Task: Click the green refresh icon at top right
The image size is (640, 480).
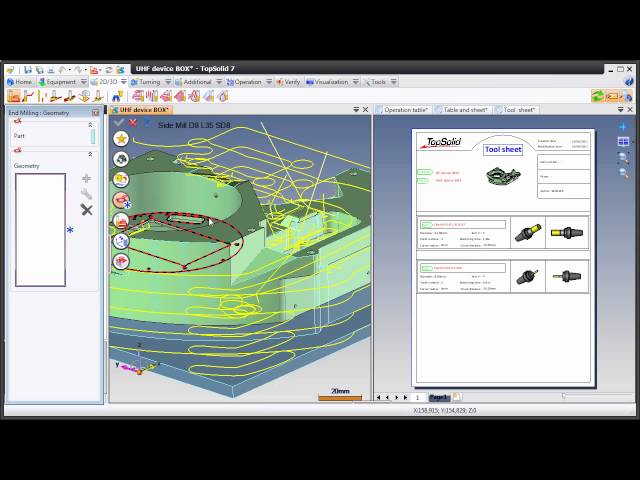Action: [x=598, y=96]
